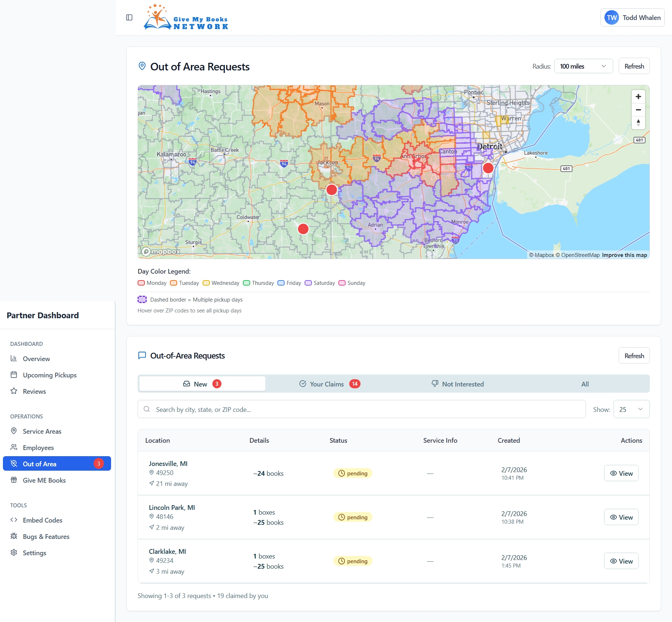Click the Bugs & Features bug icon
The height and width of the screenshot is (622, 672).
[x=14, y=536]
